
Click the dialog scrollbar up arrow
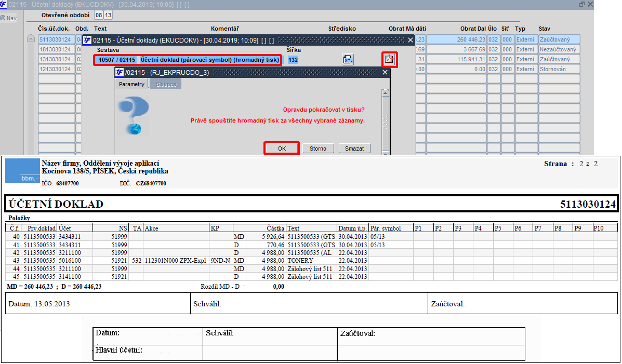coord(385,92)
